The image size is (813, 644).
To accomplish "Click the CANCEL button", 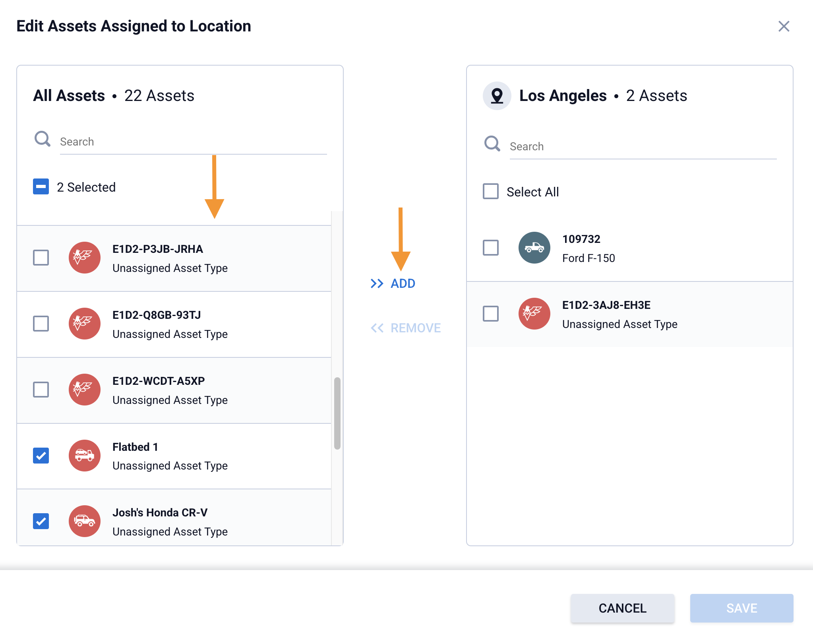I will pyautogui.click(x=622, y=608).
